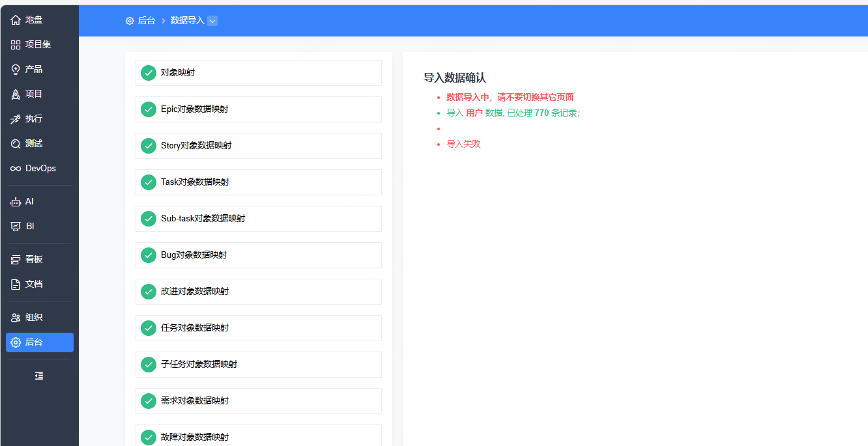Click the green check beside 对象映射

(149, 73)
